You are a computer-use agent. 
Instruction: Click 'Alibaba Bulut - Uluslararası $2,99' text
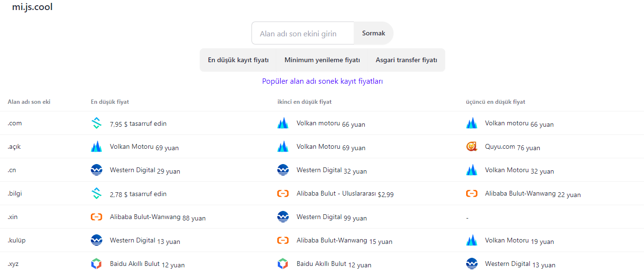(x=345, y=194)
